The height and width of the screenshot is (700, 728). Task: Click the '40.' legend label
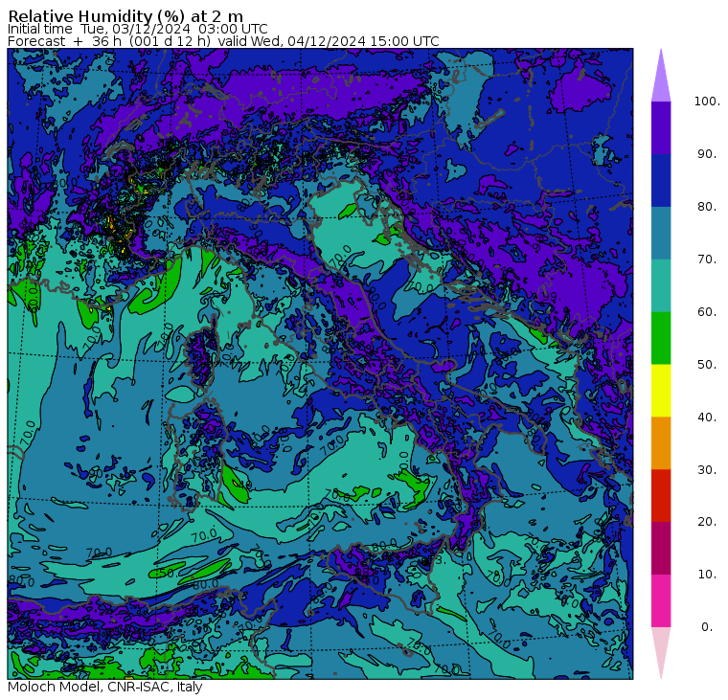707,417
